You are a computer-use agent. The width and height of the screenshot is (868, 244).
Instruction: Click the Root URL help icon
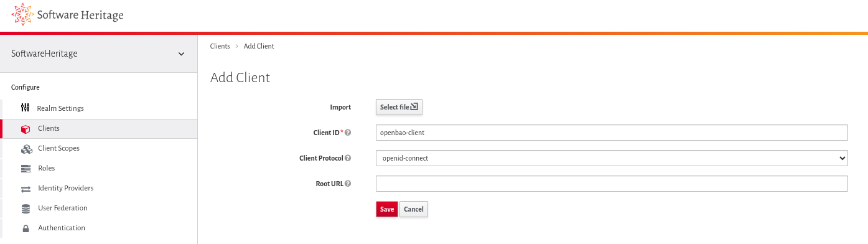point(348,184)
